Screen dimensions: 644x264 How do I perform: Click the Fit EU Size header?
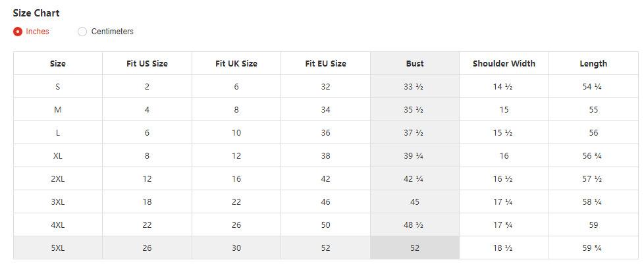tap(325, 64)
